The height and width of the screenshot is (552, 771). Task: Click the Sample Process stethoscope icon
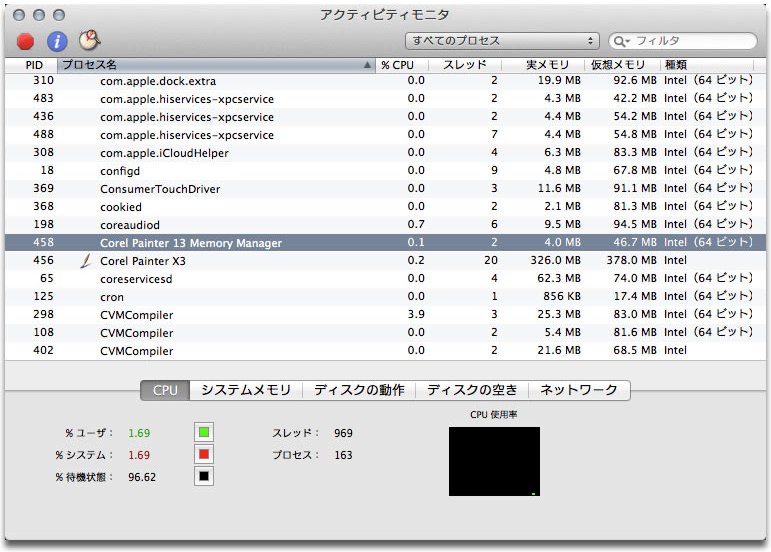(89, 40)
